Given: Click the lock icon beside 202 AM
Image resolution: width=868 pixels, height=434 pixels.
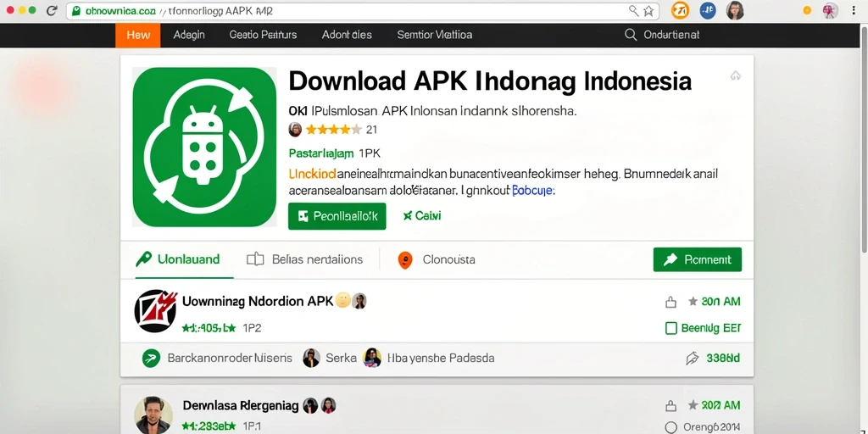Looking at the screenshot, I should tap(670, 406).
